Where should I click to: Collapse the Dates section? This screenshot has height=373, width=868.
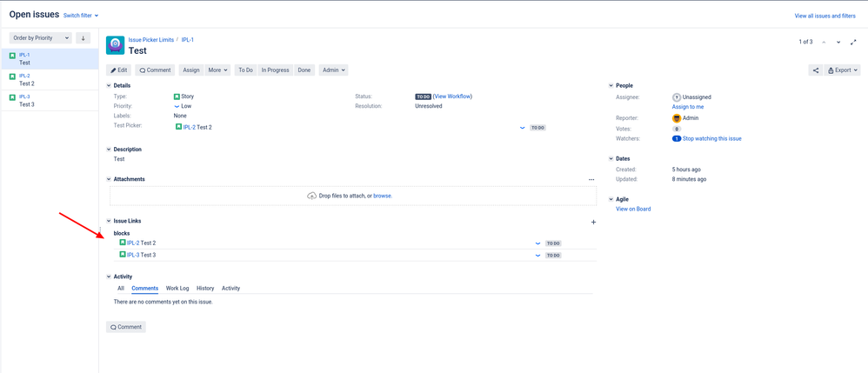pyautogui.click(x=611, y=159)
